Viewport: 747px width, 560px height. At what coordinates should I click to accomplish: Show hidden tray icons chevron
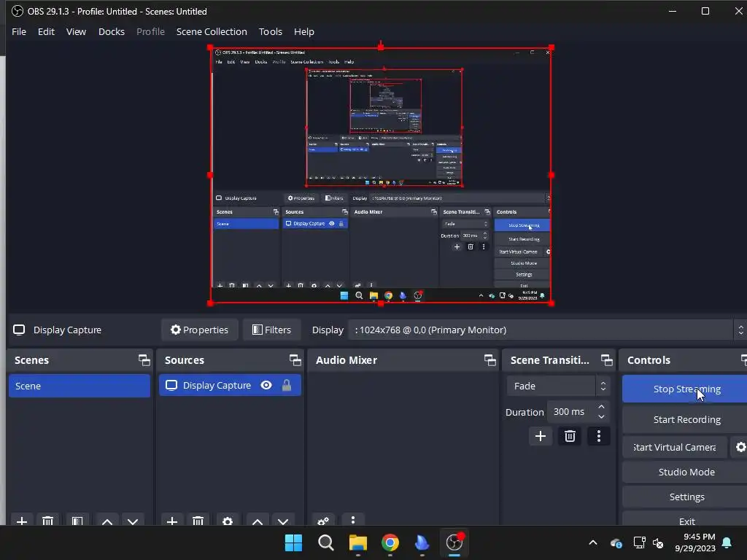pyautogui.click(x=592, y=542)
